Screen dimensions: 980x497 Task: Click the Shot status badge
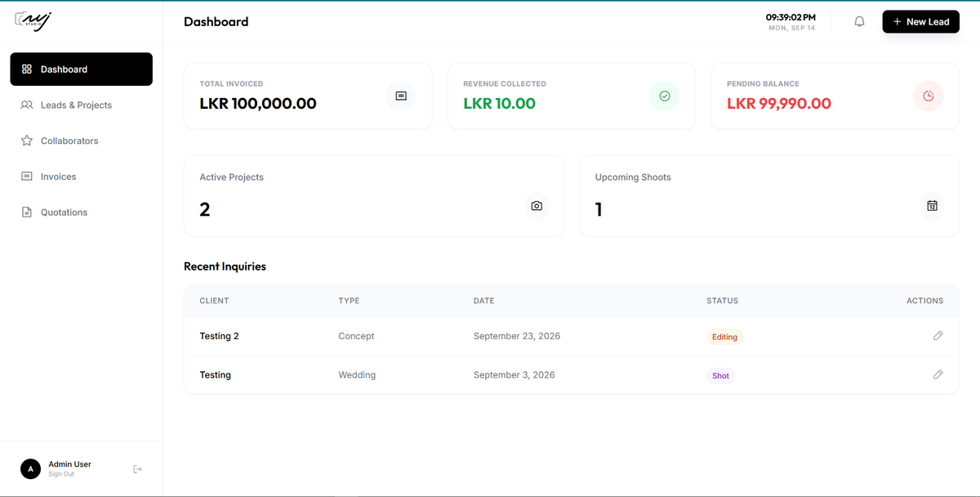pyautogui.click(x=720, y=376)
